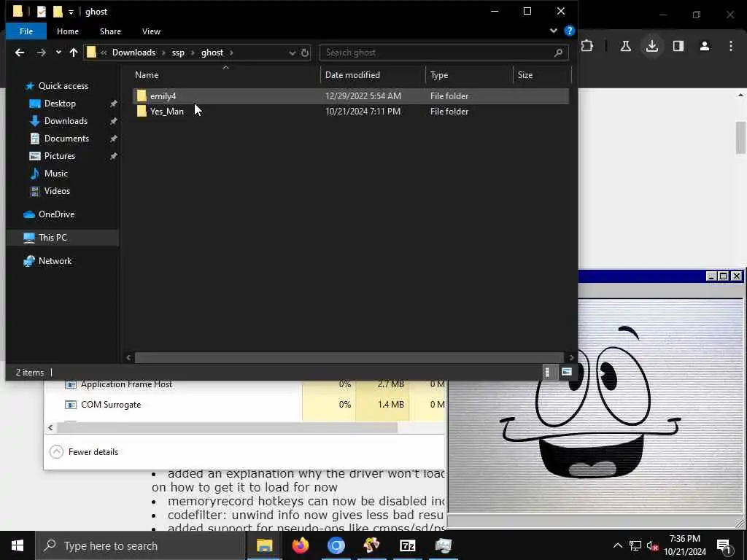Image resolution: width=747 pixels, height=560 pixels.
Task: Open recent locations dropdown arrow
Action: (x=58, y=52)
